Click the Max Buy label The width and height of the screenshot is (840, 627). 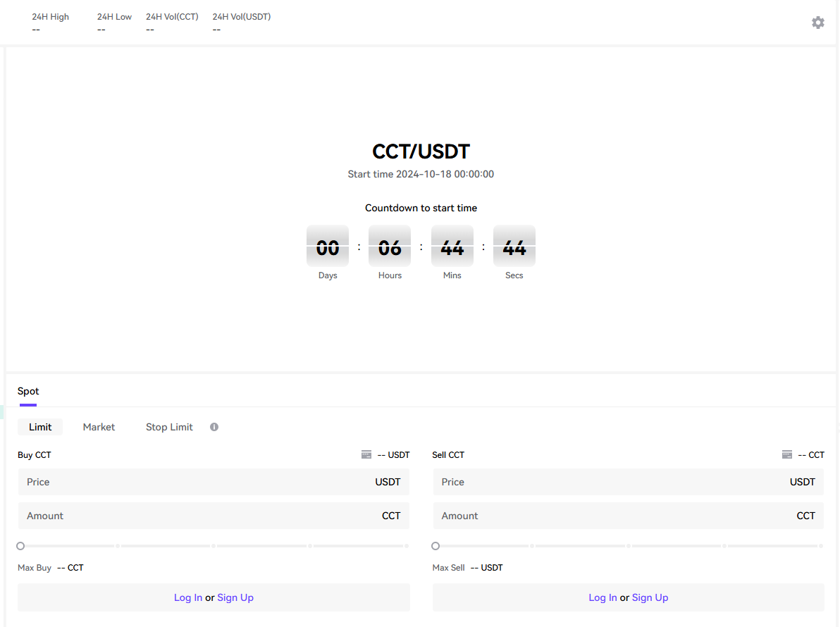tap(35, 568)
